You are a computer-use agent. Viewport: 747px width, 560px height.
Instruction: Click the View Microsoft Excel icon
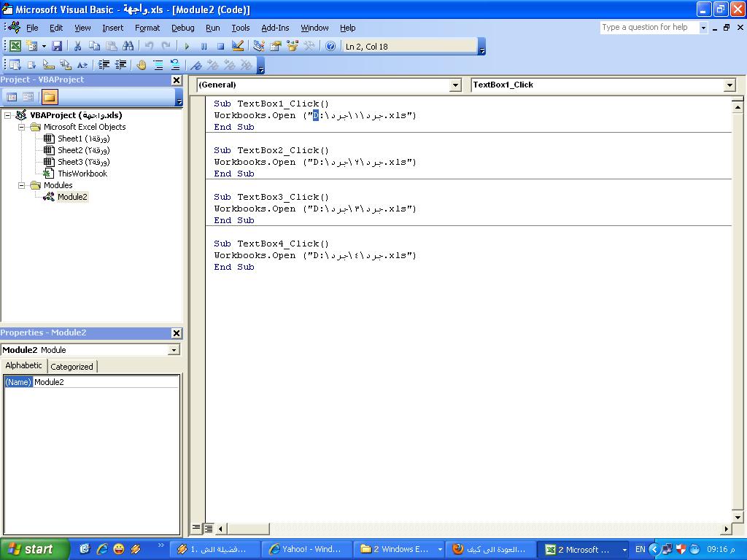[15, 46]
